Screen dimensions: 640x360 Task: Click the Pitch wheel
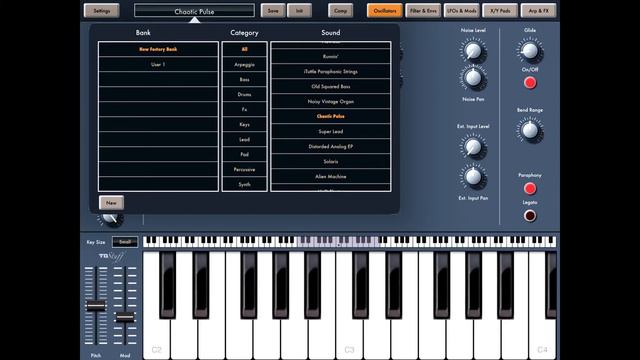(96, 305)
